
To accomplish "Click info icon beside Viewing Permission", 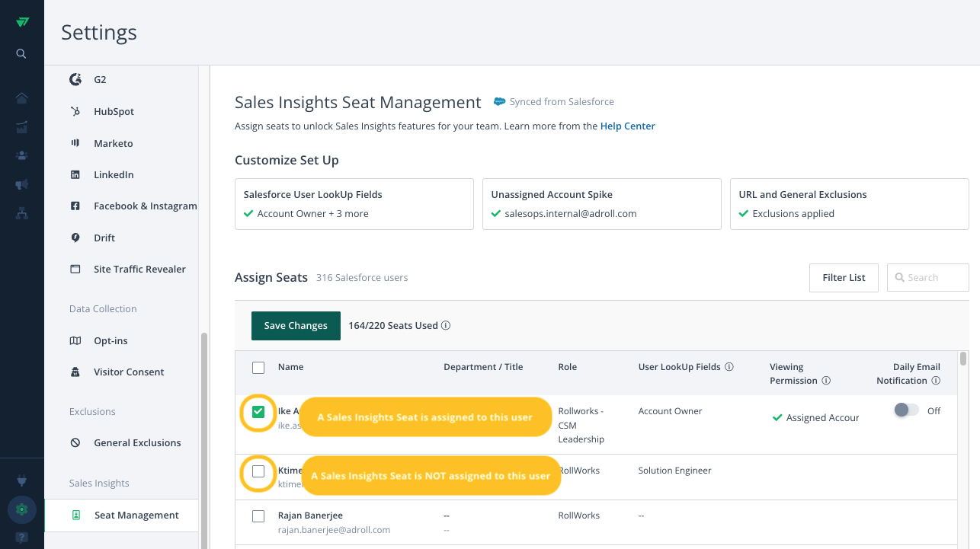I will [826, 381].
